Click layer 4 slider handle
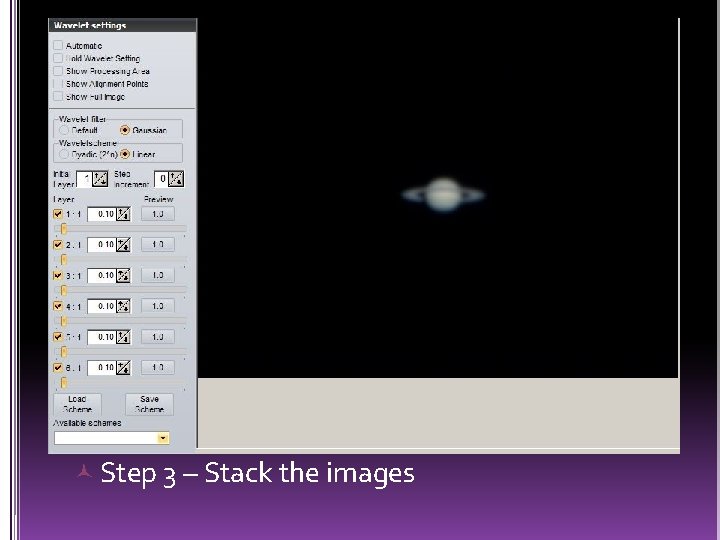Viewport: 720px width, 540px height. point(63,321)
